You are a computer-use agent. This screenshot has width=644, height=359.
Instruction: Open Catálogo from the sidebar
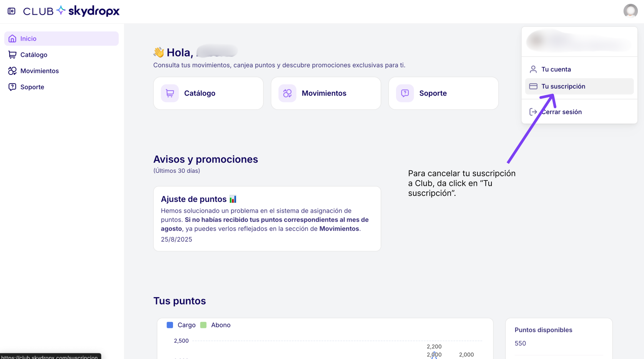[62, 55]
